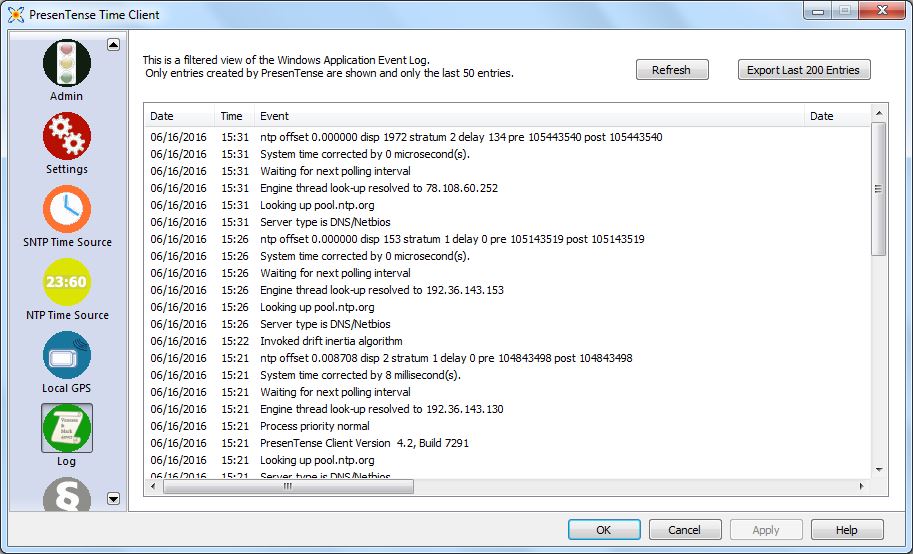Sort log by Time column header
Screen dimensions: 913x554
click(x=234, y=116)
